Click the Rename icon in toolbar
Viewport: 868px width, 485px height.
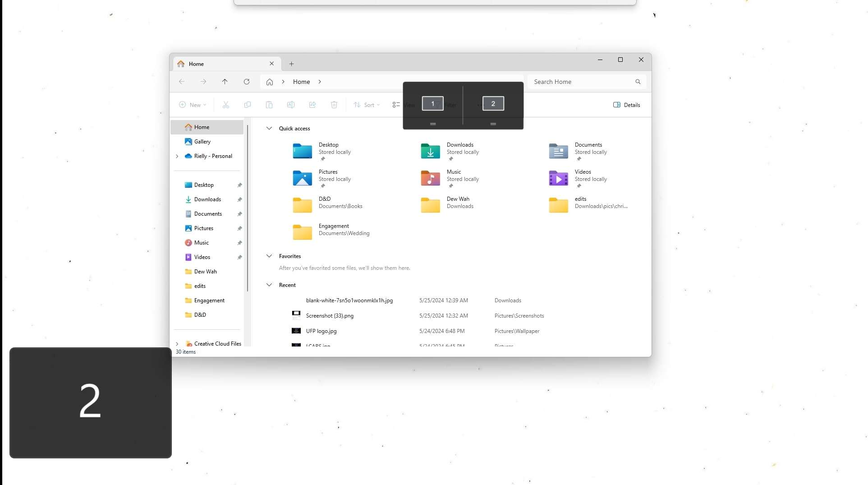pyautogui.click(x=291, y=105)
